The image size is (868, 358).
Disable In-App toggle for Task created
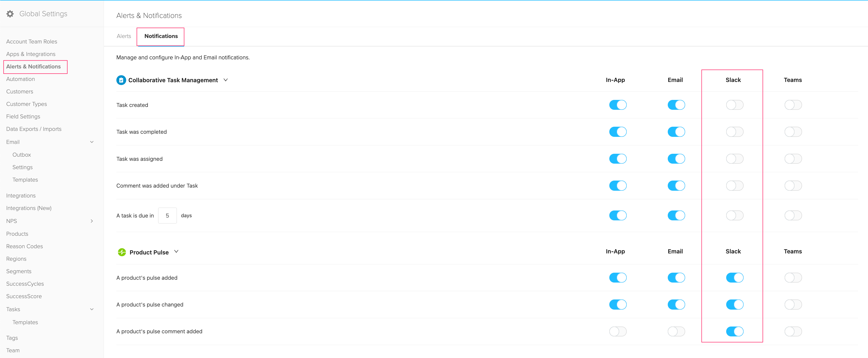[618, 105]
